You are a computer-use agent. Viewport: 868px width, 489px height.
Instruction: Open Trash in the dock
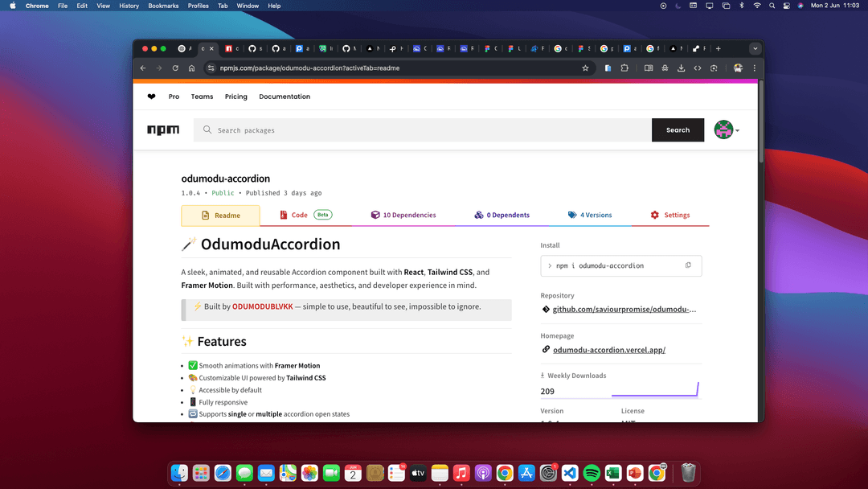pyautogui.click(x=688, y=473)
